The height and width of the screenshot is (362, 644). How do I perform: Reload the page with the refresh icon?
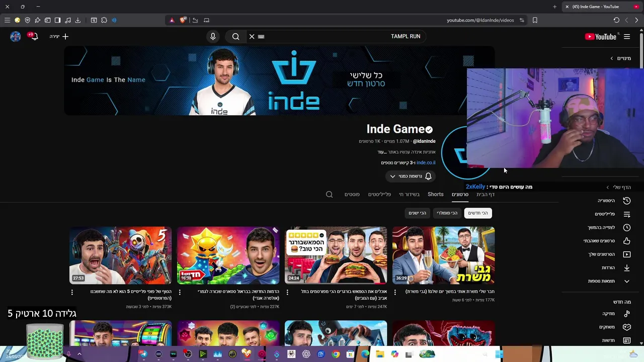tap(616, 20)
